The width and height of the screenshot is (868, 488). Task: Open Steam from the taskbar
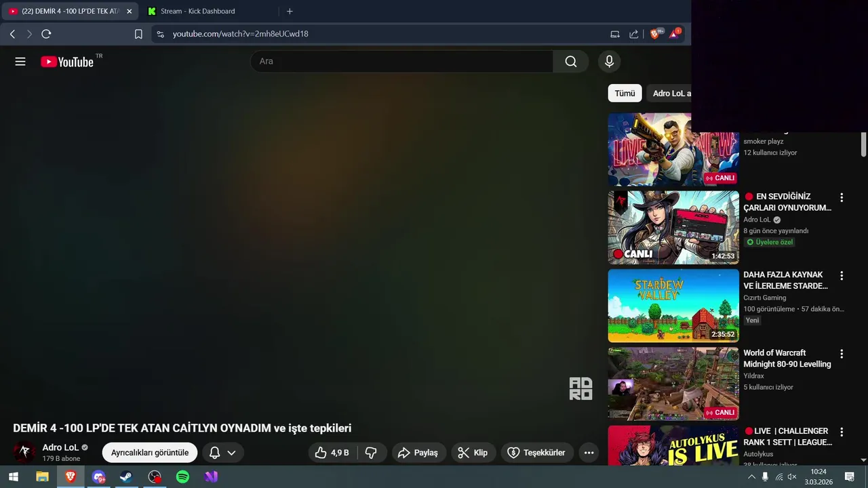(x=126, y=476)
